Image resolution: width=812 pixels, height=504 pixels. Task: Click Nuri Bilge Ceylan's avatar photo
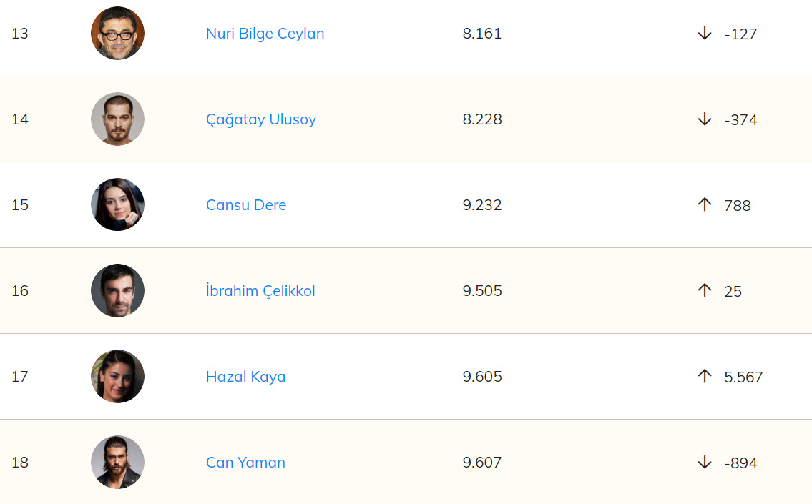(117, 34)
